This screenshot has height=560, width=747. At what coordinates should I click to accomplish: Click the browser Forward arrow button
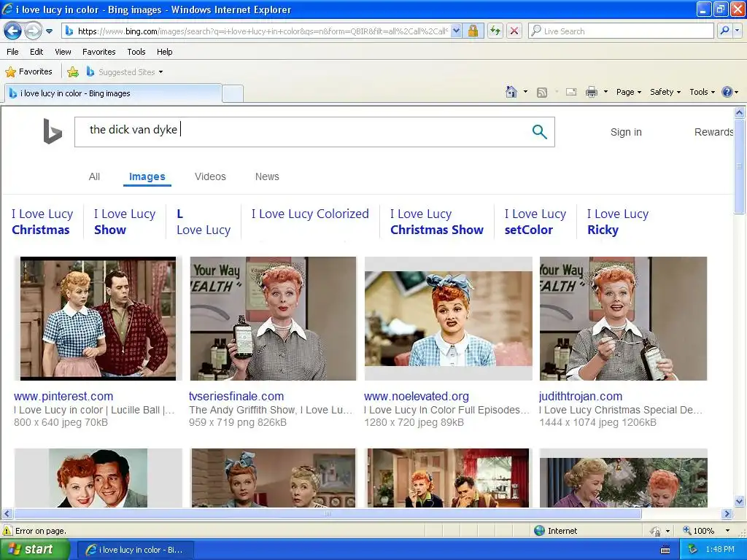coord(33,31)
